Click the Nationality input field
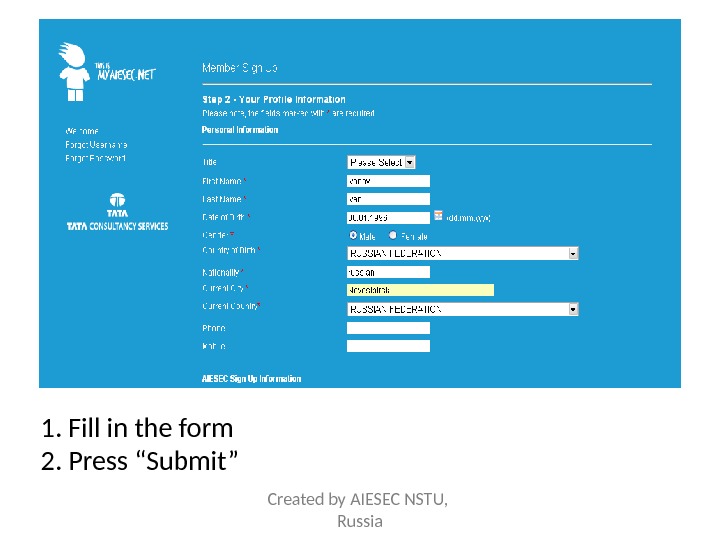The height and width of the screenshot is (540, 720). click(388, 272)
